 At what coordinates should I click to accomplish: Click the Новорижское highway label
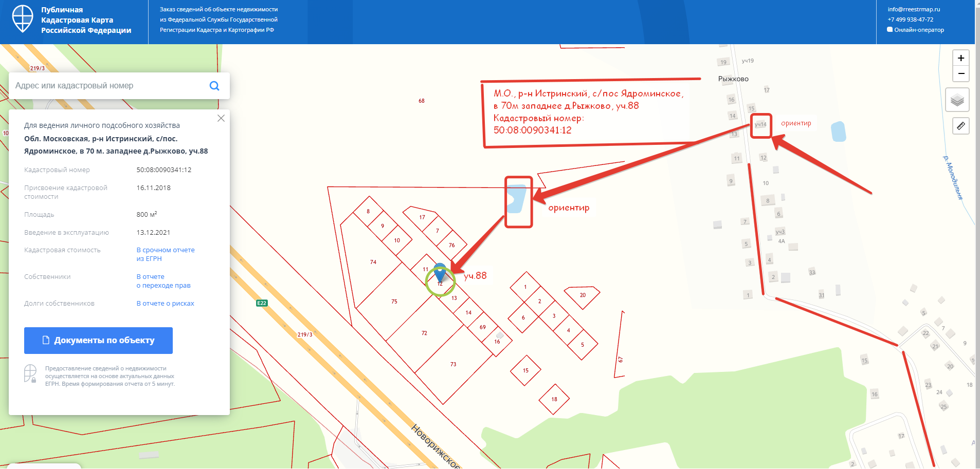[435, 446]
